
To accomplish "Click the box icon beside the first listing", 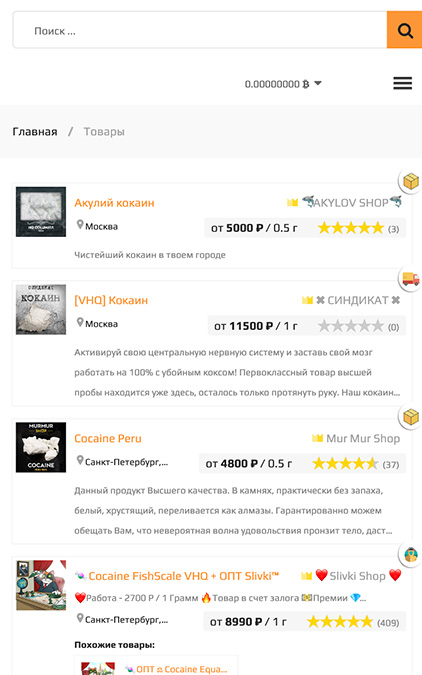I will (411, 181).
